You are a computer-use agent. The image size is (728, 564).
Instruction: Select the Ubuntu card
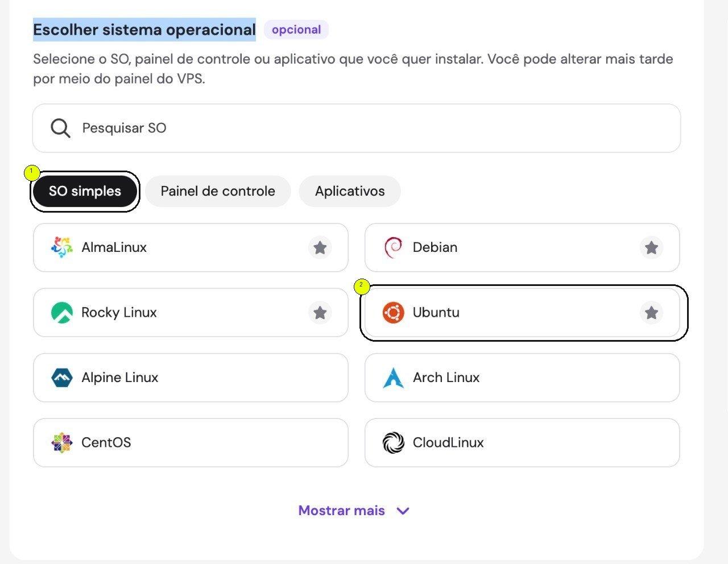(x=522, y=313)
